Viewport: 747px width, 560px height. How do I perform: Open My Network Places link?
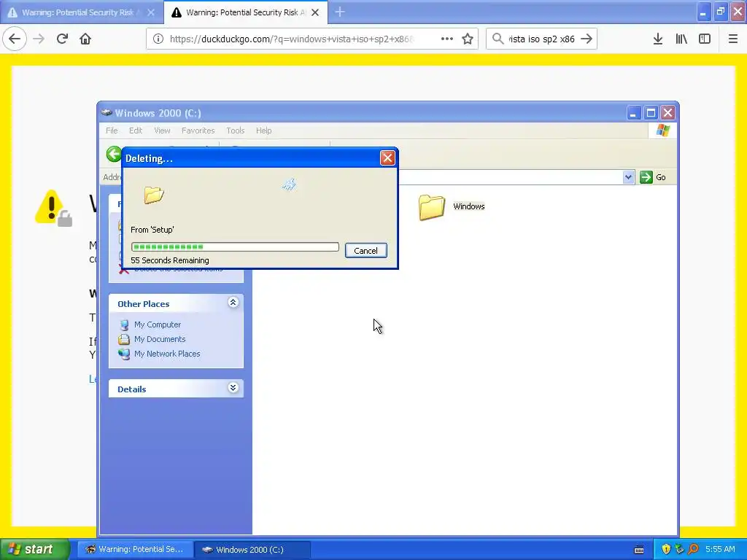coord(167,354)
